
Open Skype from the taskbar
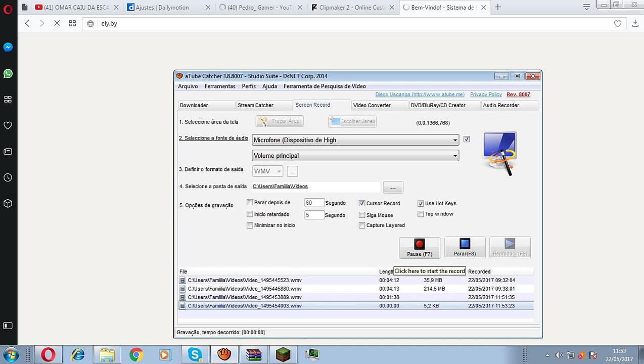195,355
